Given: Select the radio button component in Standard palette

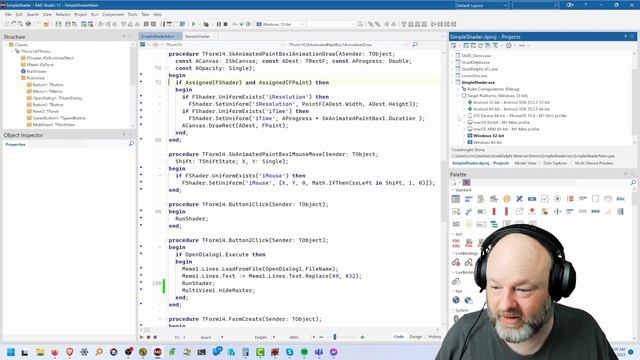Looking at the screenshot, I should 557,199.
